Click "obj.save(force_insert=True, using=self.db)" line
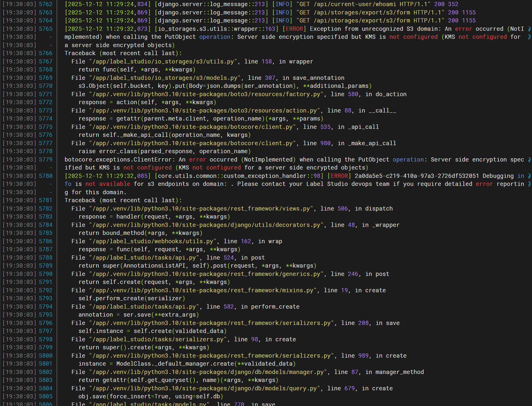 click(151, 396)
